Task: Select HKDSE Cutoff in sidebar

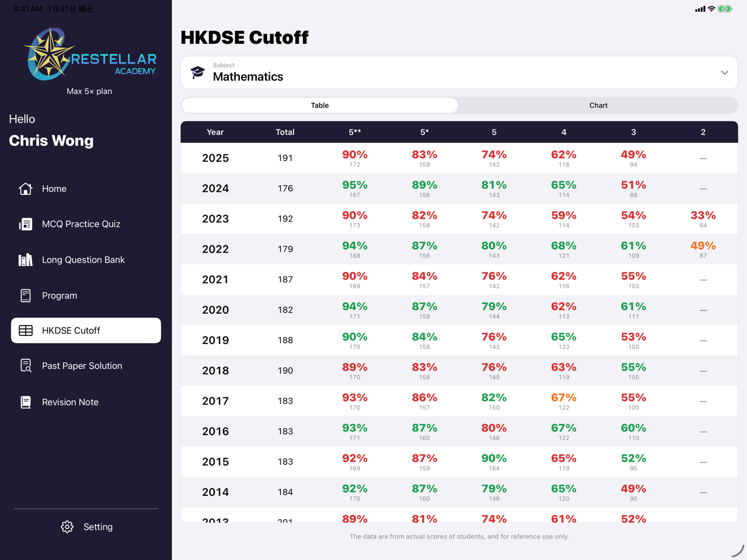Action: click(x=86, y=330)
